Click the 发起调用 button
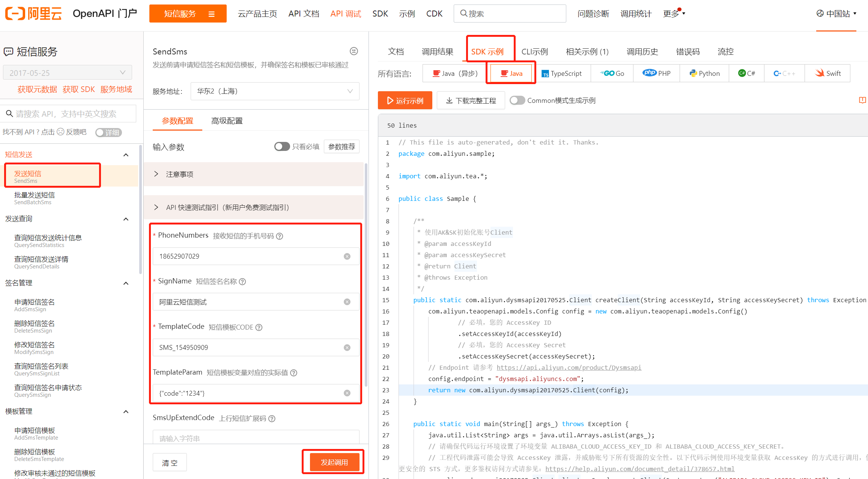 tap(334, 462)
